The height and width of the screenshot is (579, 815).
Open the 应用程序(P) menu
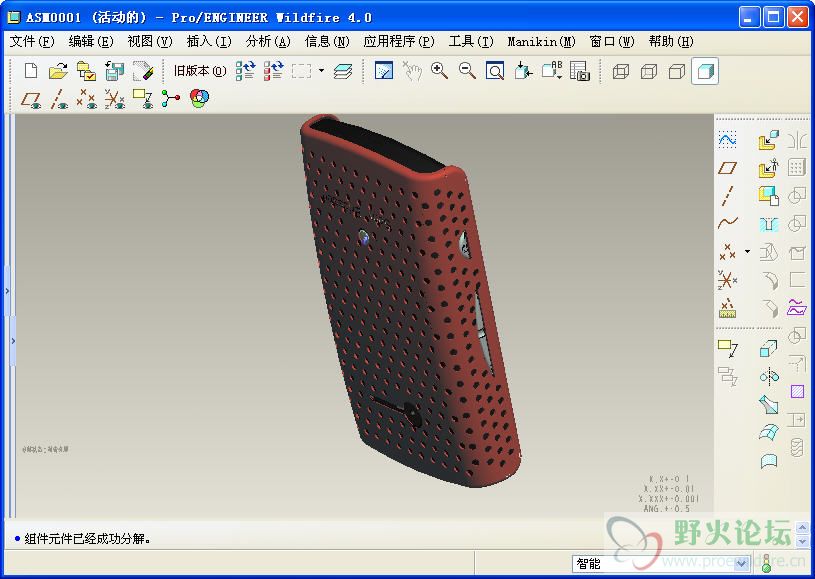coord(399,41)
